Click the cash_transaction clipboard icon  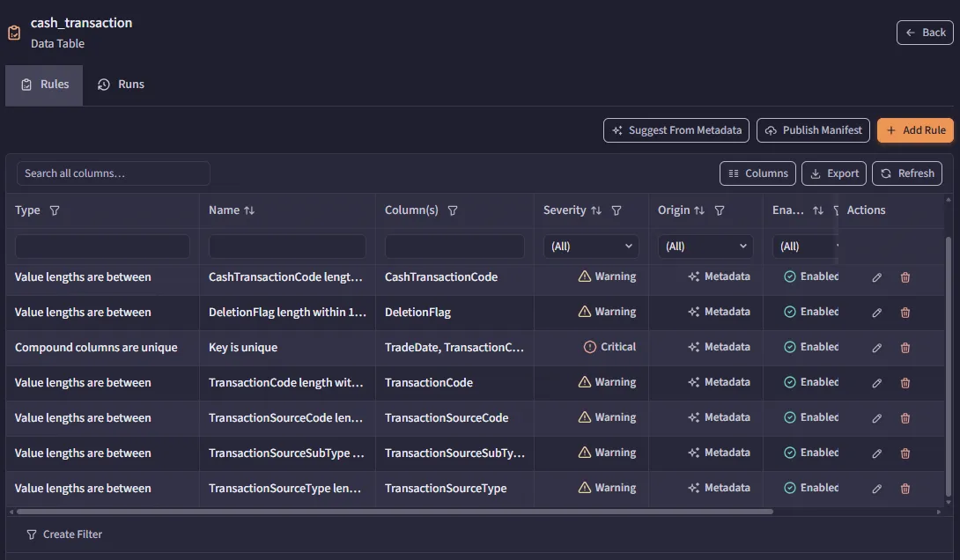14,33
